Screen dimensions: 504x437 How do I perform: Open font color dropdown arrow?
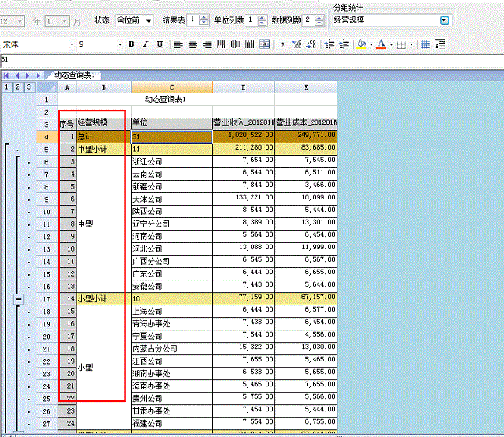tap(391, 44)
